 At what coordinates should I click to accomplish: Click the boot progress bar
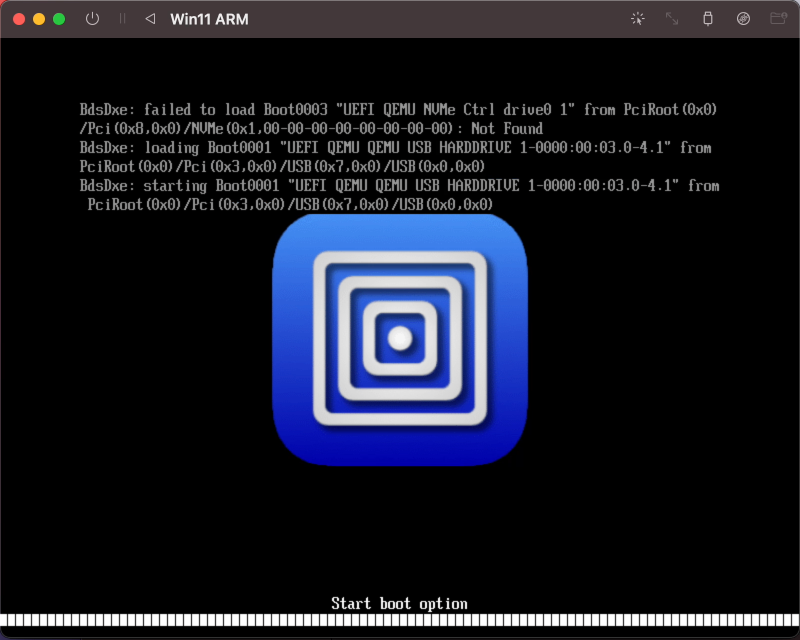(400, 620)
